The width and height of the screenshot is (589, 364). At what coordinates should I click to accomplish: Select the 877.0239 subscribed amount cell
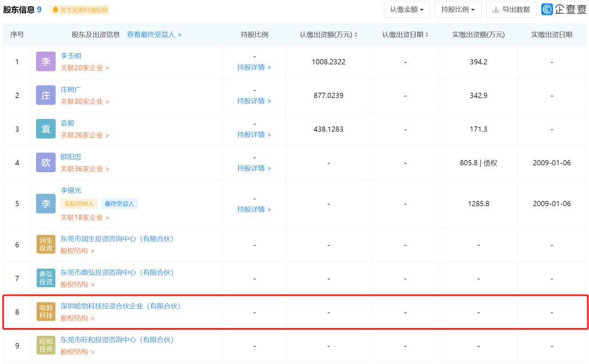[328, 96]
